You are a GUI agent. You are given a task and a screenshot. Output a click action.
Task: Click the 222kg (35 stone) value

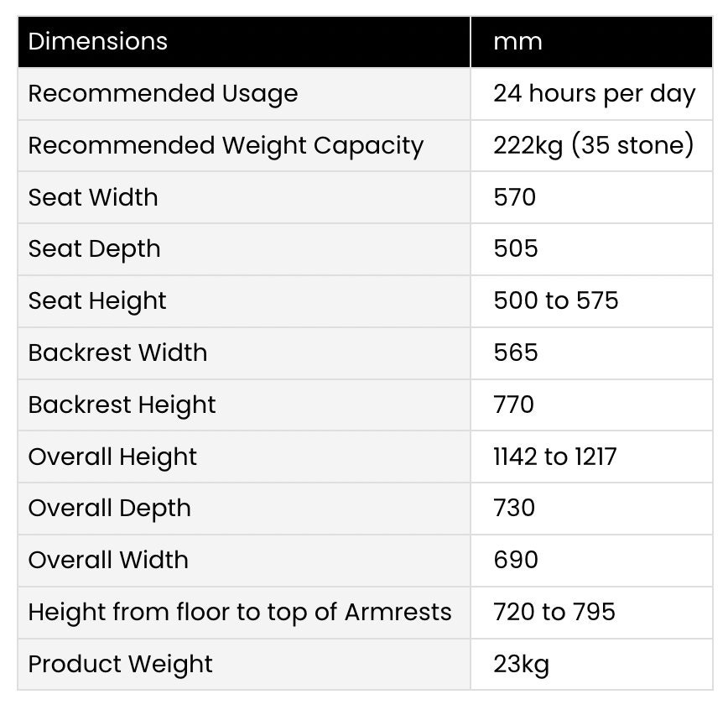(593, 145)
